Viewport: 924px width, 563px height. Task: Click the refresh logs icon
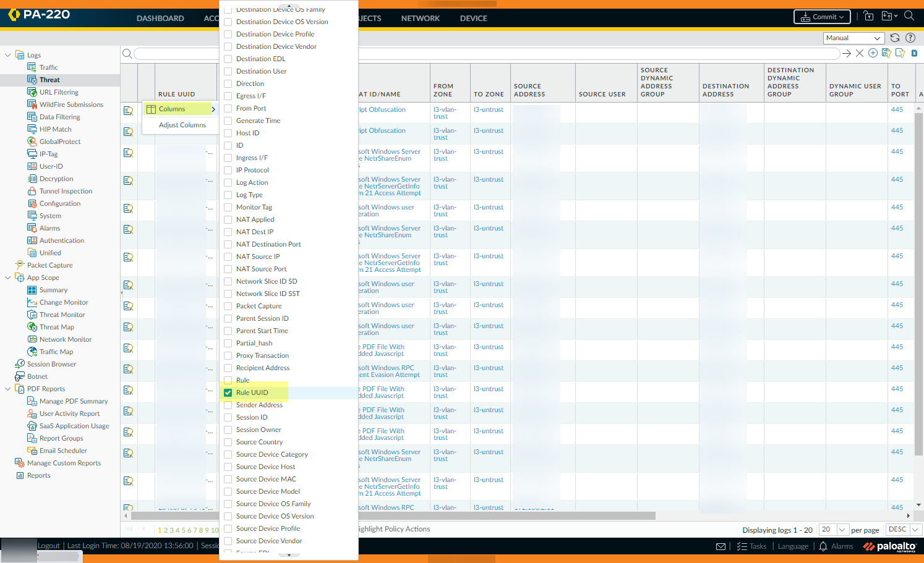pyautogui.click(x=895, y=38)
